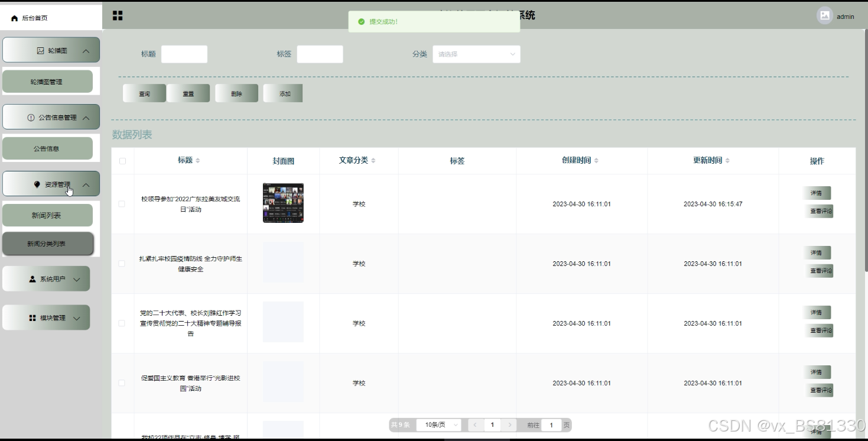Click the success check icon in notification
868x441 pixels.
point(361,22)
